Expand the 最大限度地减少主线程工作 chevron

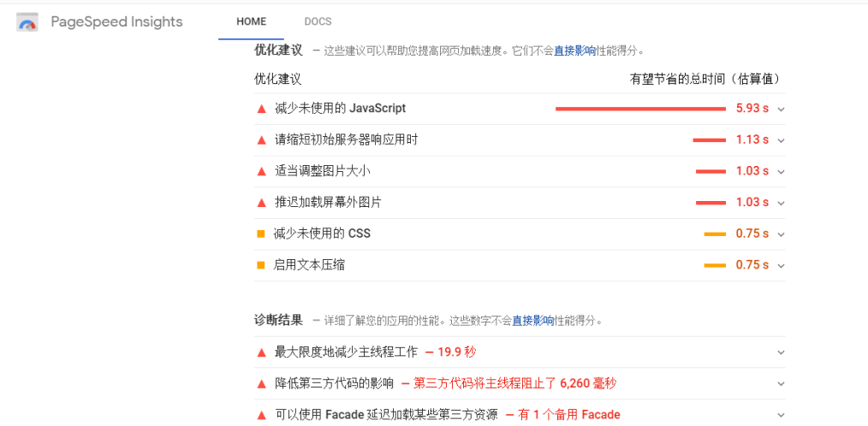[781, 352]
